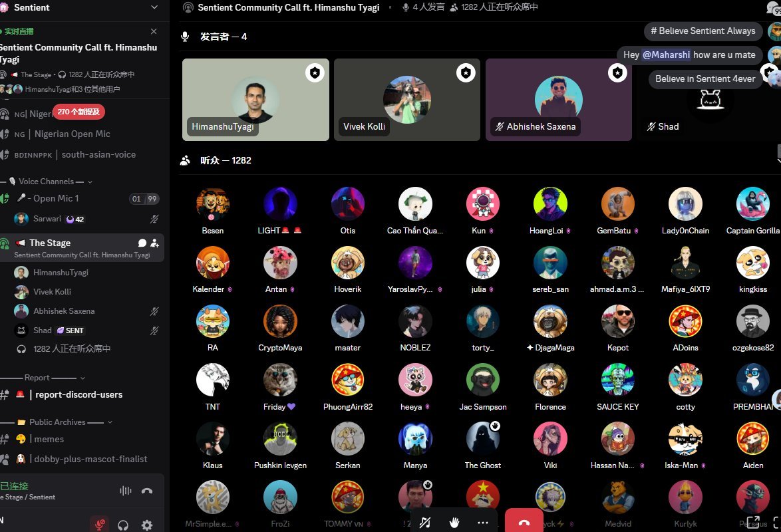Click Friday's avatar in audience
Viewport: 781px width, 532px height.
coord(281,380)
